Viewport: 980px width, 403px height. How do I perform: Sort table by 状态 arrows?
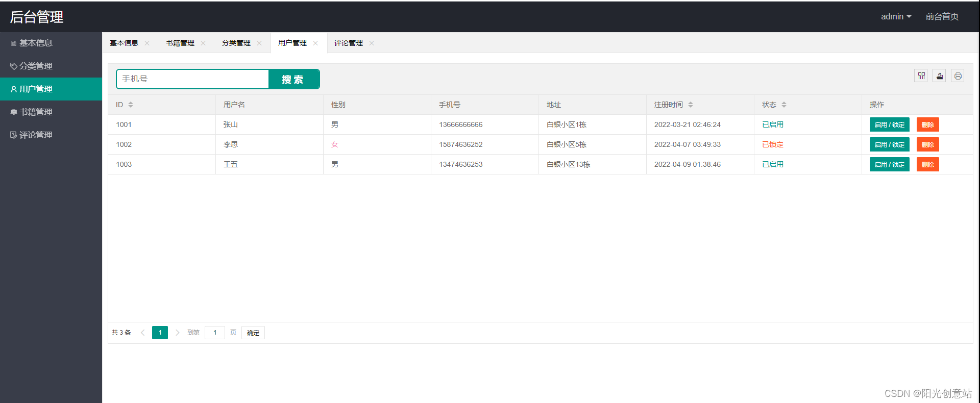pos(784,105)
